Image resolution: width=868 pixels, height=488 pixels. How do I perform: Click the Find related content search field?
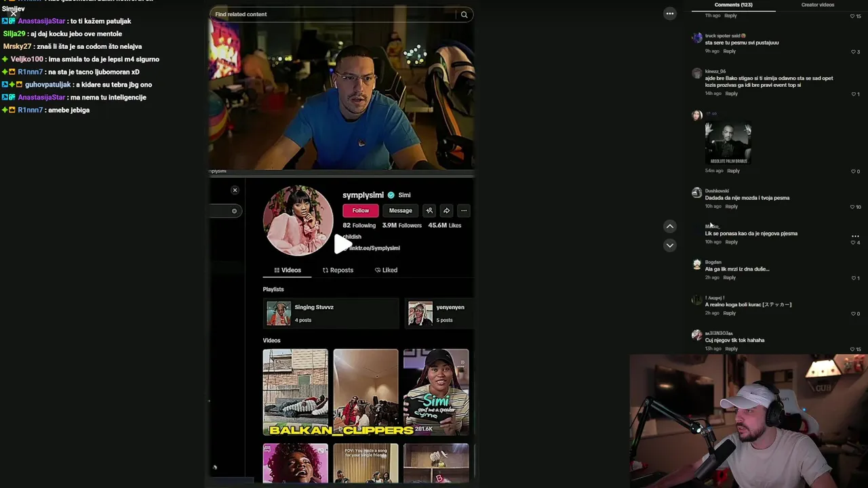334,14
